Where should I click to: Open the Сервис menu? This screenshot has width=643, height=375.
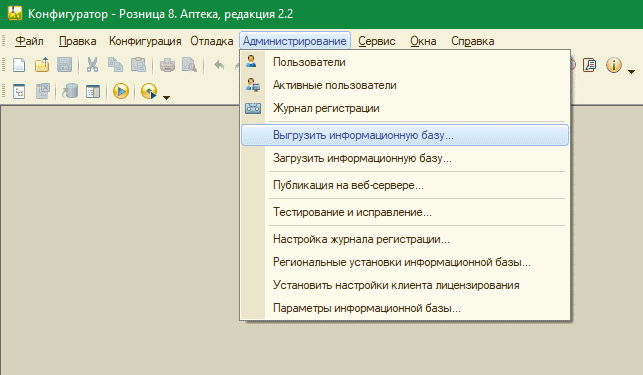tap(376, 41)
